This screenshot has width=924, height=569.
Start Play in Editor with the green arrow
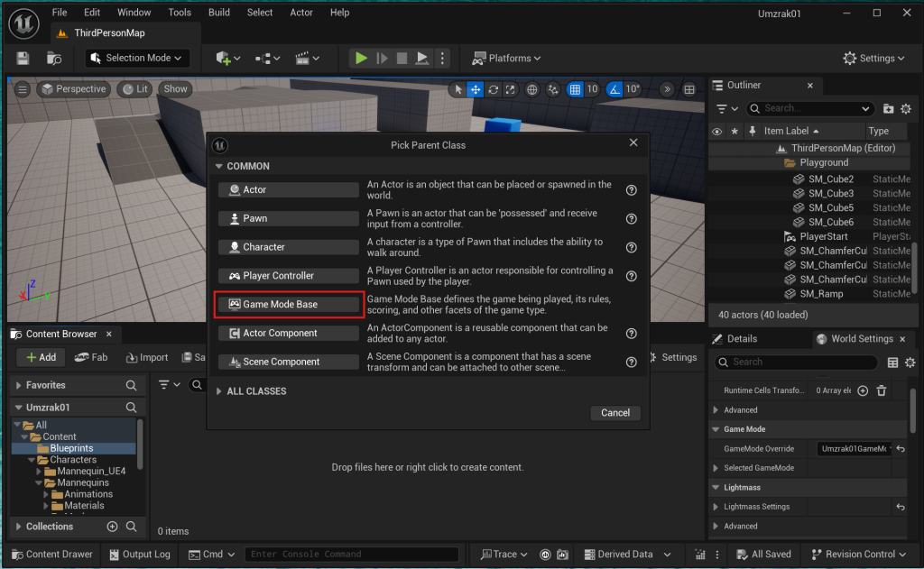(x=361, y=59)
